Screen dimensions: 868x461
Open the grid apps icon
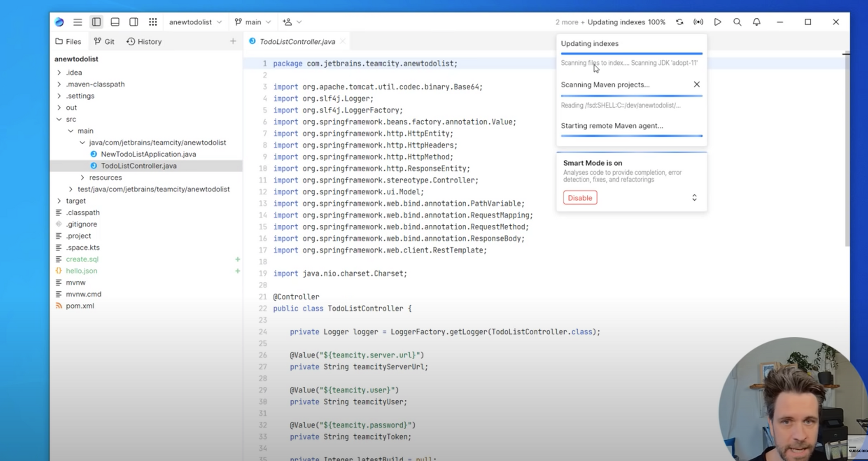tap(153, 22)
